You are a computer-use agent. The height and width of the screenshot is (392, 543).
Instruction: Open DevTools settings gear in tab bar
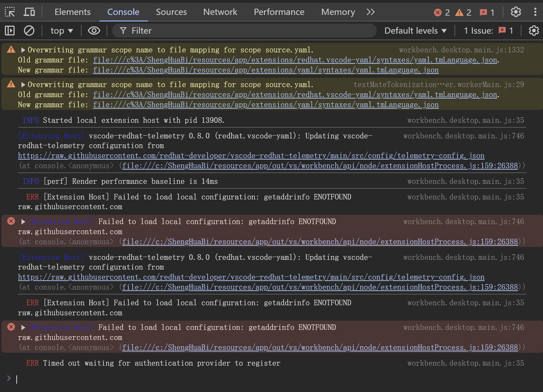click(x=516, y=12)
